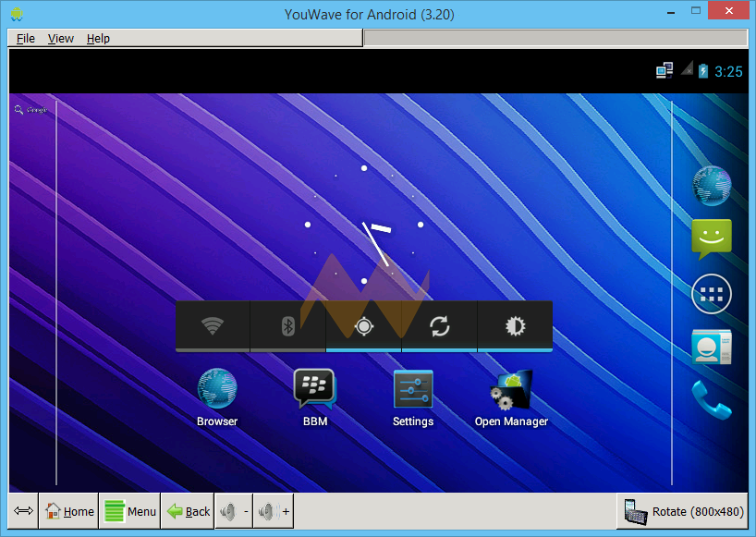Click Rotate (800x480) button

tap(682, 511)
